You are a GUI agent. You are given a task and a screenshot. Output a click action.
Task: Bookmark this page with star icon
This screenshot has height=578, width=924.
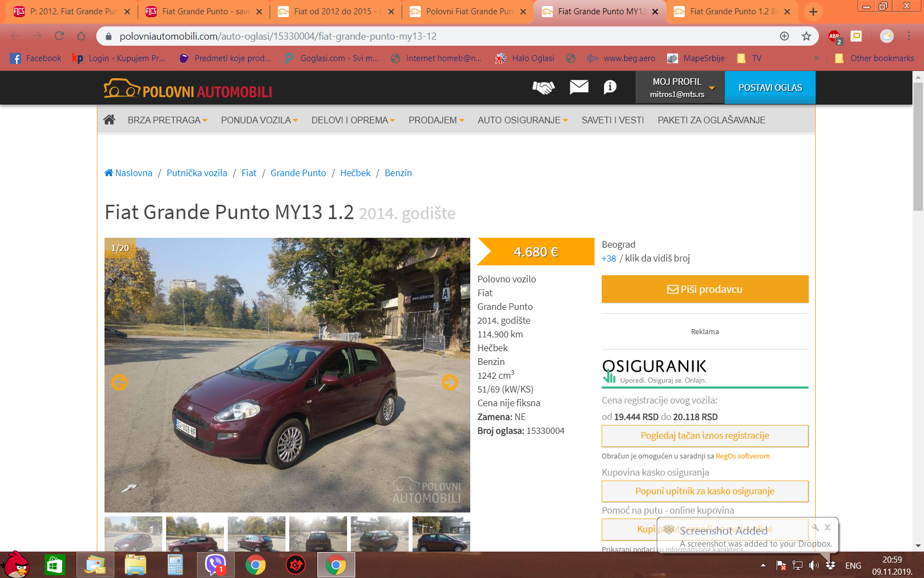806,36
